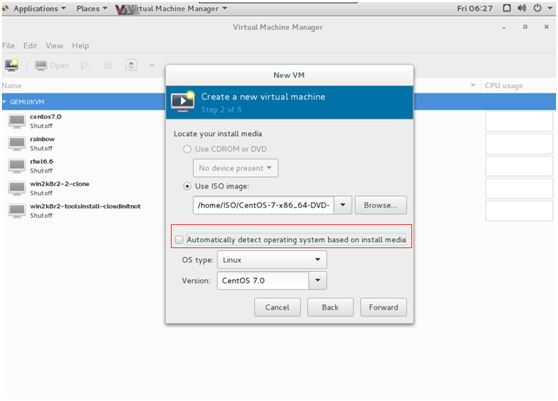Screen dimensions: 558x401
Task: Click the Applications menu foot icon
Action: pos(6,8)
